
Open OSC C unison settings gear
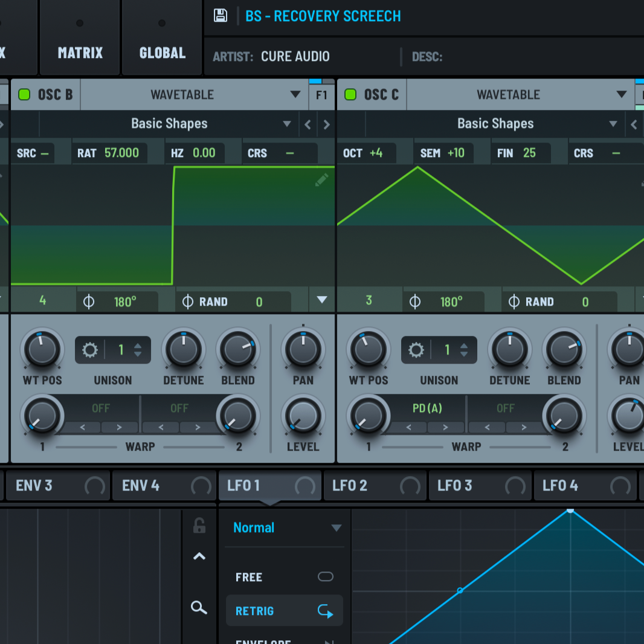pos(416,350)
